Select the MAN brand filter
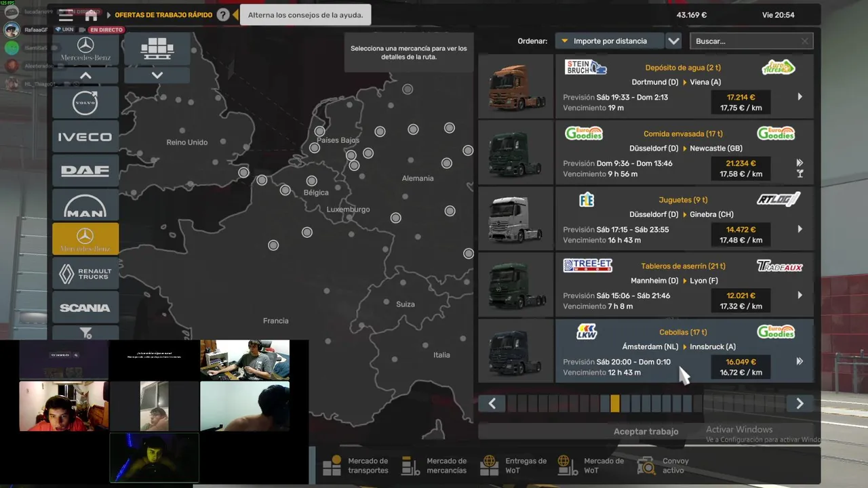The height and width of the screenshot is (488, 868). 85,205
